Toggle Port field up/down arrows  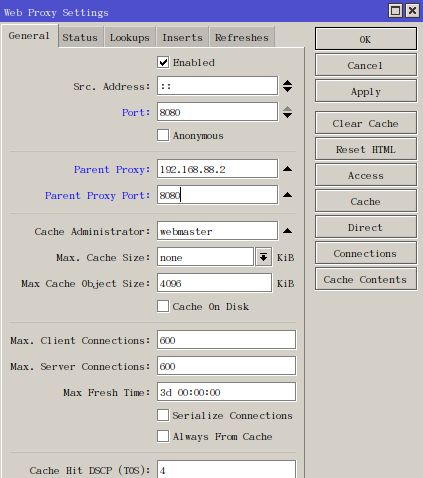click(287, 112)
